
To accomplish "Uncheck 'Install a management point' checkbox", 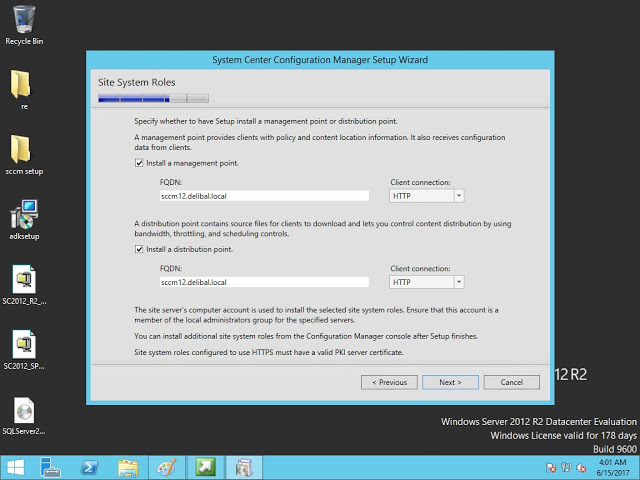I will pos(139,162).
